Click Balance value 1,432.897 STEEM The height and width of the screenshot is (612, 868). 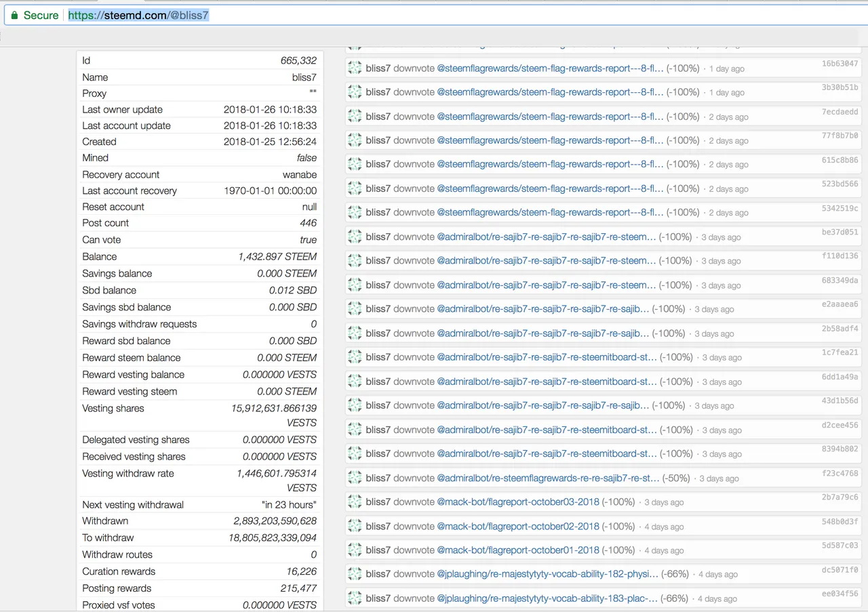point(277,256)
